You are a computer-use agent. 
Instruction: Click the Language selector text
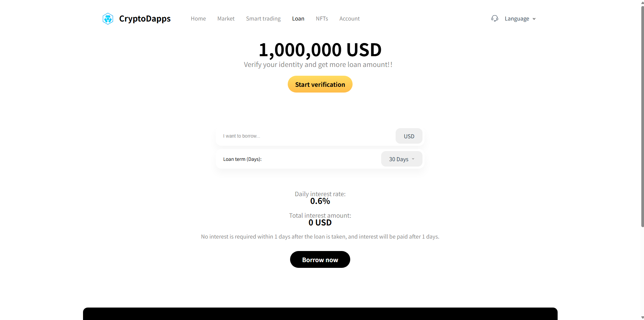click(x=517, y=19)
